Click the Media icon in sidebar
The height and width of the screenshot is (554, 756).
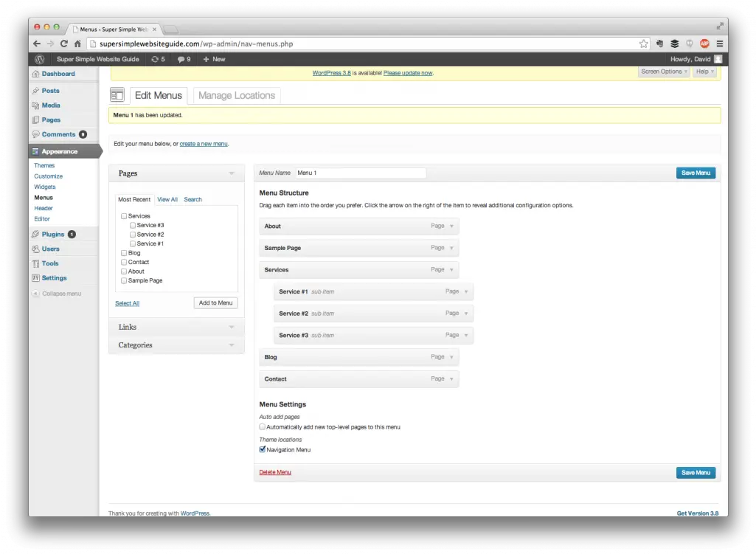35,105
